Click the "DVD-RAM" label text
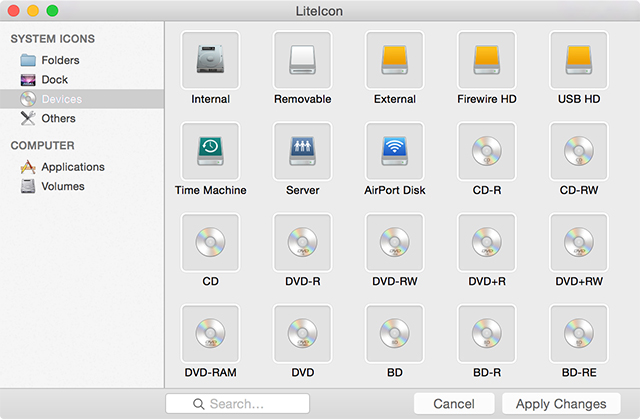This screenshot has width=640, height=419. tap(211, 372)
